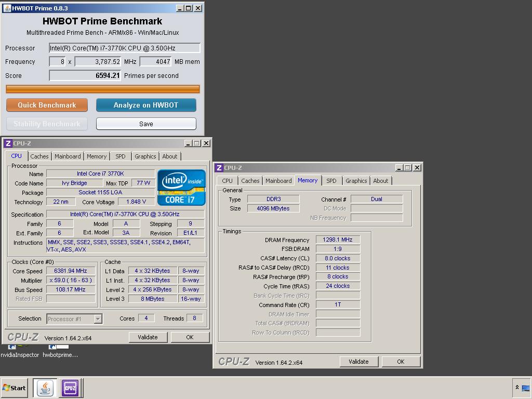The image size is (532, 399).
Task: Switch to Caches tab in CPU-Z CPU window
Action: click(39, 156)
